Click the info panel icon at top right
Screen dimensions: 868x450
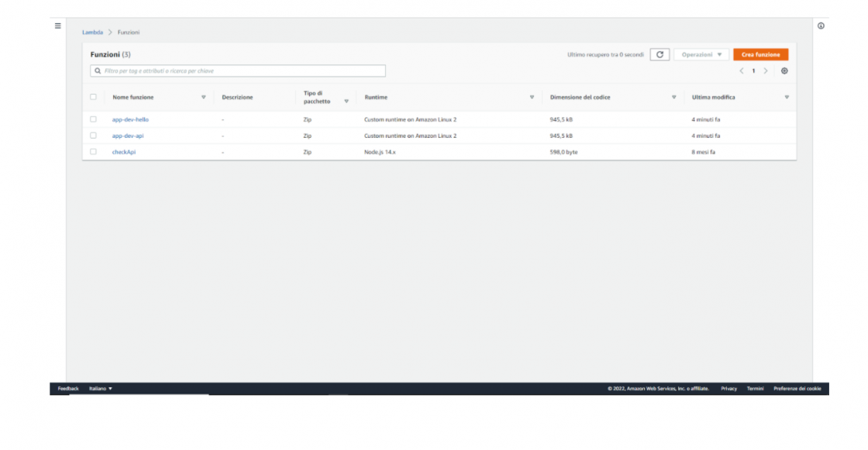[821, 26]
